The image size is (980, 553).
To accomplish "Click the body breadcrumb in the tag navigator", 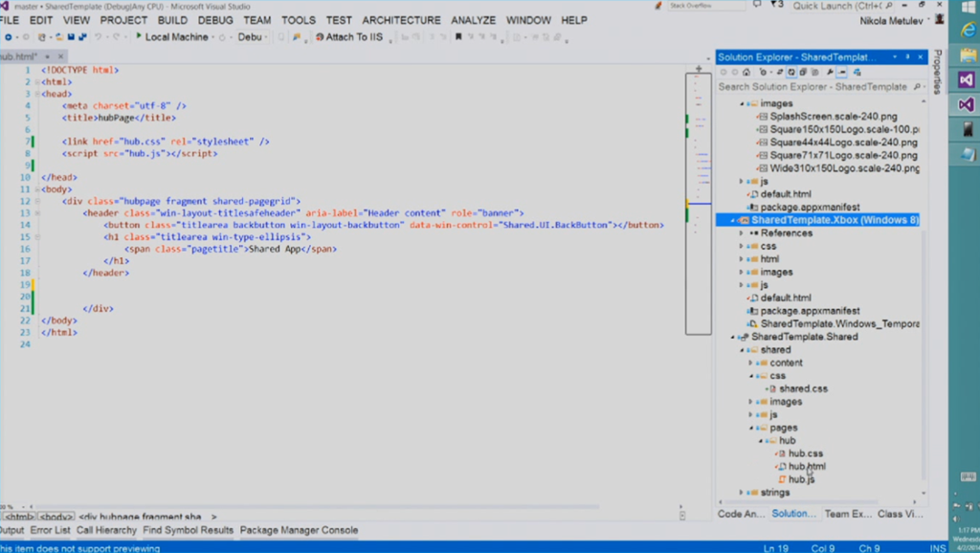I will (56, 517).
